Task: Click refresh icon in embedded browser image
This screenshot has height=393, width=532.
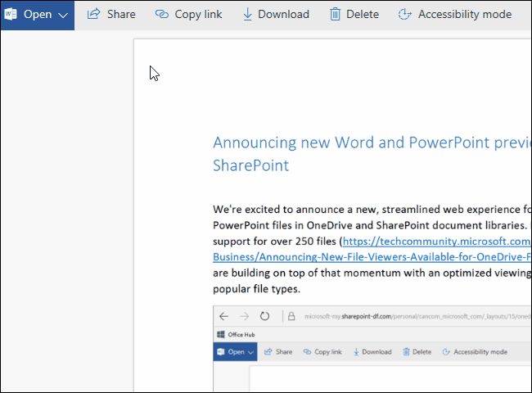Action: (264, 316)
